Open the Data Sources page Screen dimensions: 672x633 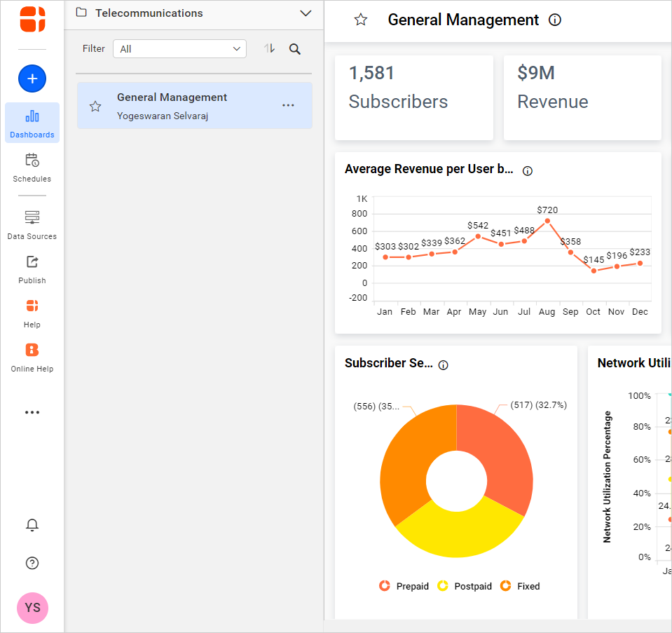point(32,225)
